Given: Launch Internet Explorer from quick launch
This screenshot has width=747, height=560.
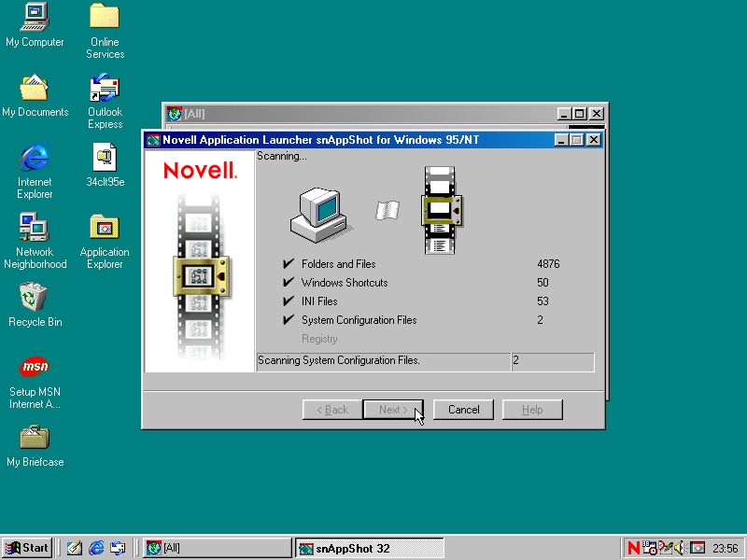Looking at the screenshot, I should [96, 548].
